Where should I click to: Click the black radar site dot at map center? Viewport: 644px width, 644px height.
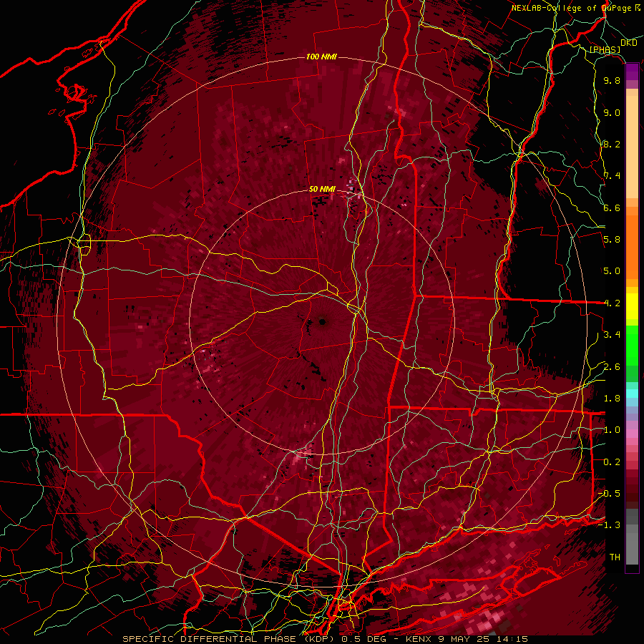pyautogui.click(x=323, y=322)
